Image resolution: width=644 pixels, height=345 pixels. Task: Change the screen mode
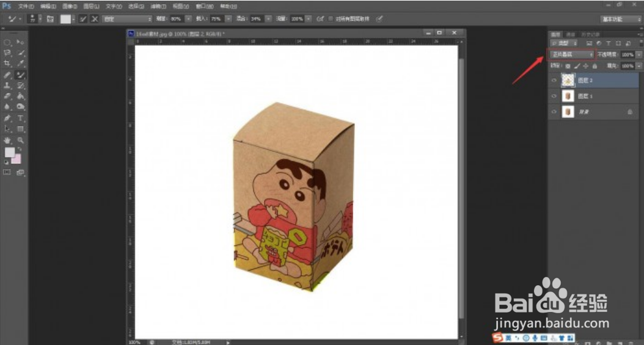tap(20, 172)
